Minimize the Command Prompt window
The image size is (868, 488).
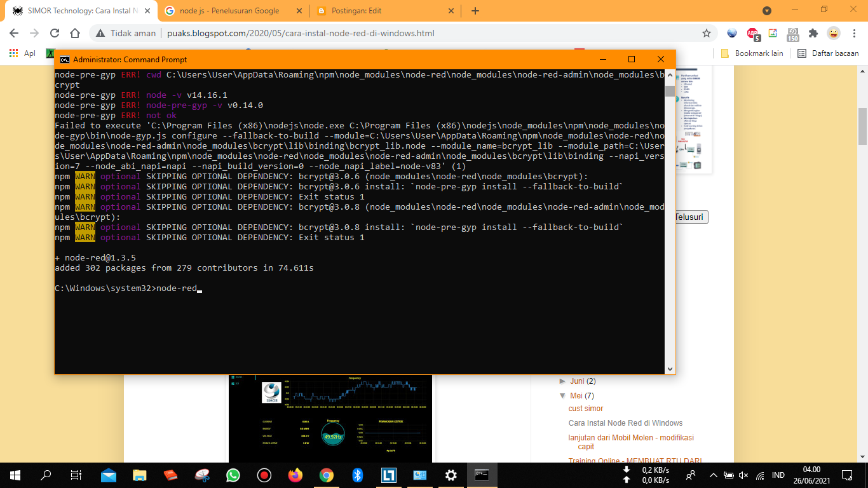tap(602, 59)
